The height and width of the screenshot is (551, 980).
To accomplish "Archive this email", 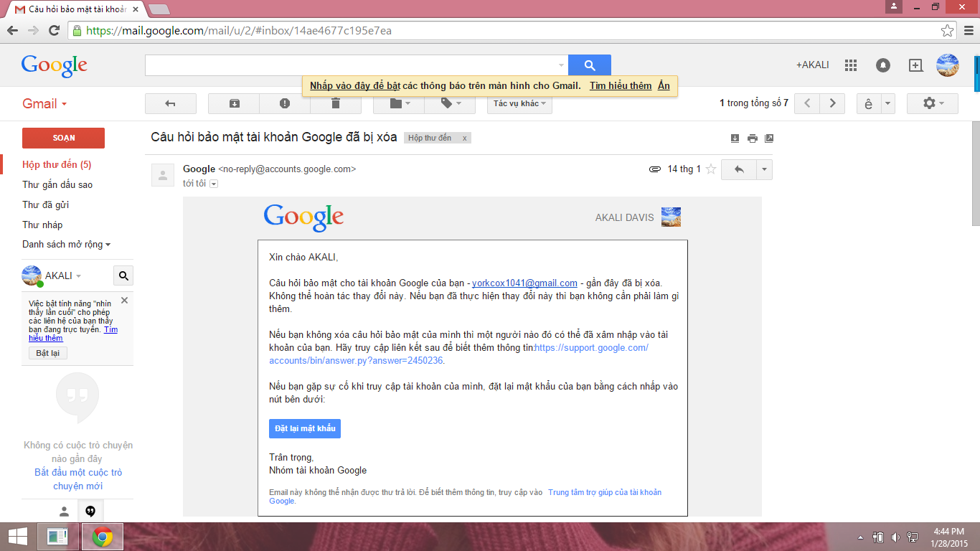I will [234, 103].
